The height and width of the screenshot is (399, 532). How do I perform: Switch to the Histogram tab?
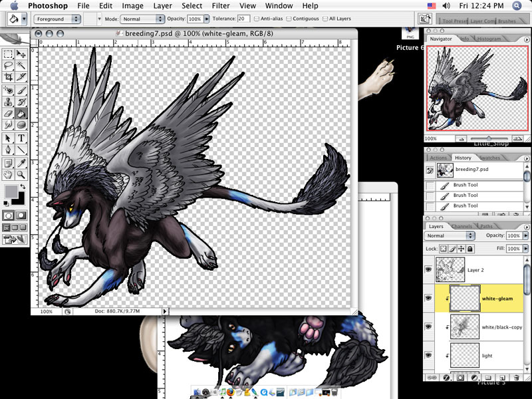click(489, 39)
